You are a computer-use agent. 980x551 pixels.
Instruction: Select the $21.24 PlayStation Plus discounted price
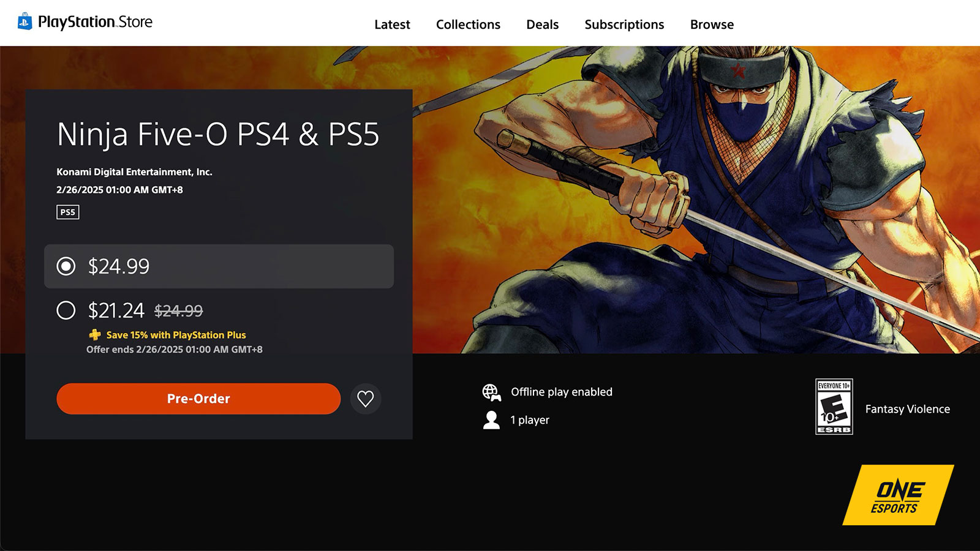(x=67, y=311)
